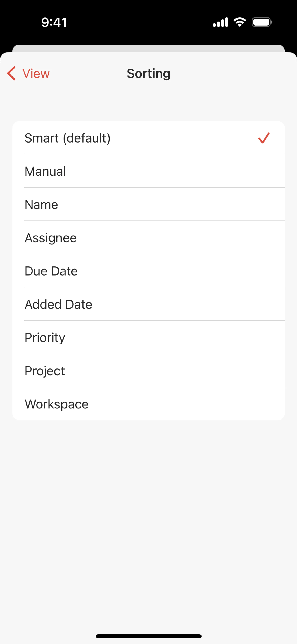297x644 pixels.
Task: Set sorting to Priority
Action: (45, 337)
